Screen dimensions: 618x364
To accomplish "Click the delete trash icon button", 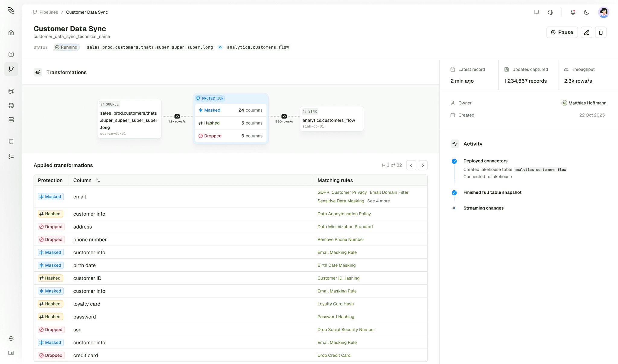I will click(600, 32).
